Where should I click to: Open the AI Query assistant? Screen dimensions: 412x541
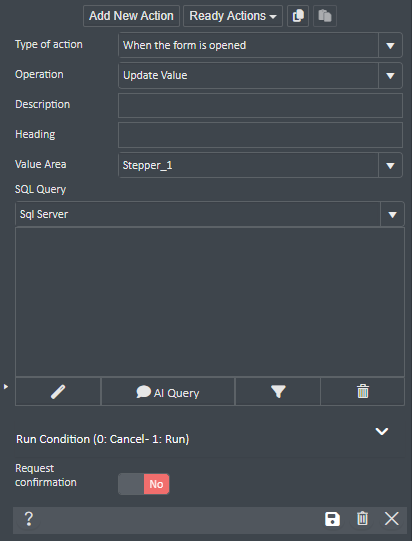tap(168, 392)
